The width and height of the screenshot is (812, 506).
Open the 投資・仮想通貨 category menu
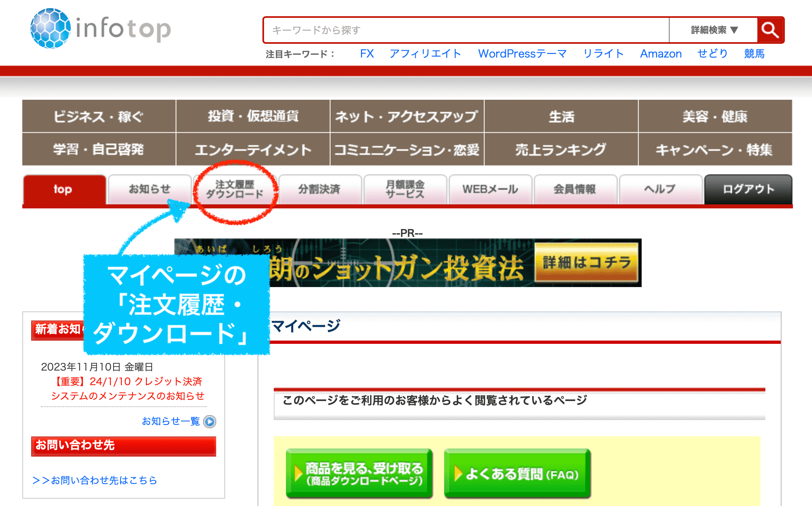click(253, 116)
